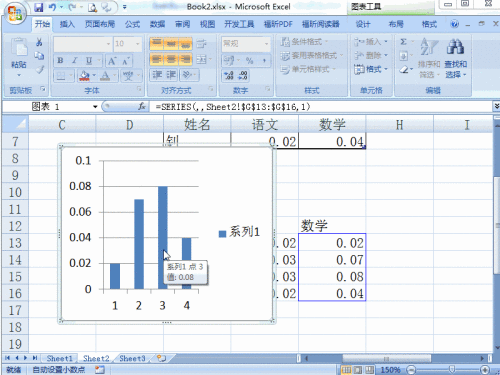The width and height of the screenshot is (500, 375).
Task: Activate the Format Painter brush
Action: (40, 69)
